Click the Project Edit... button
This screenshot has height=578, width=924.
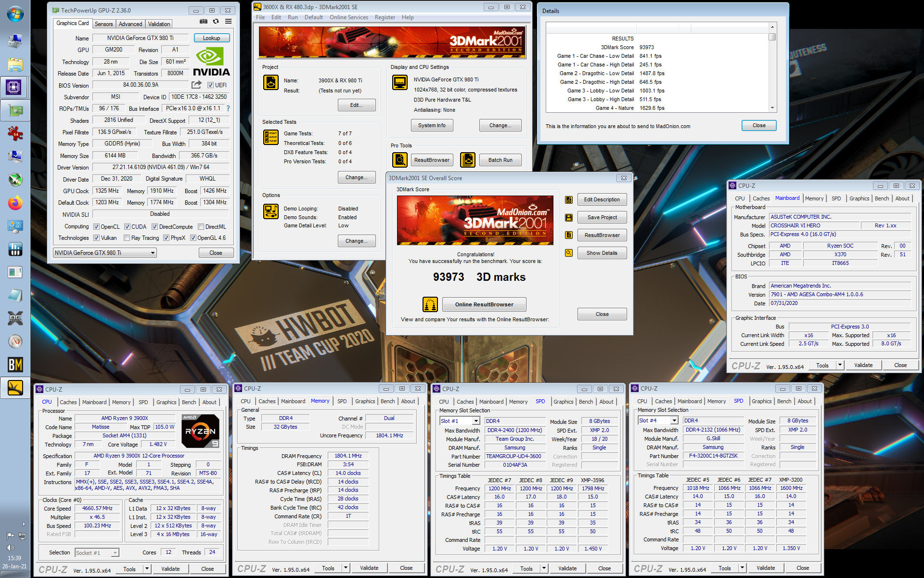[x=356, y=105]
